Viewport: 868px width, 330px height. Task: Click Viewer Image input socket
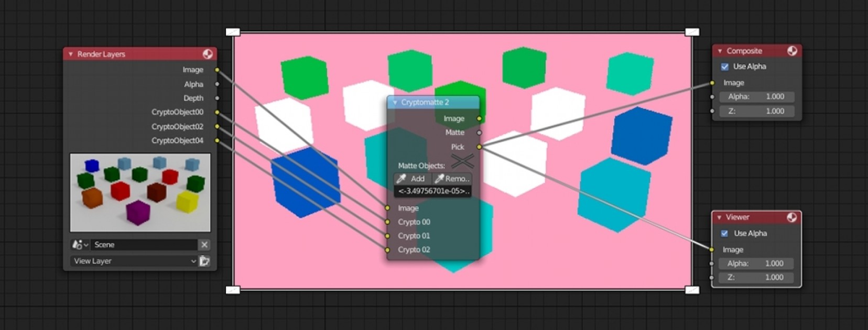pyautogui.click(x=711, y=250)
